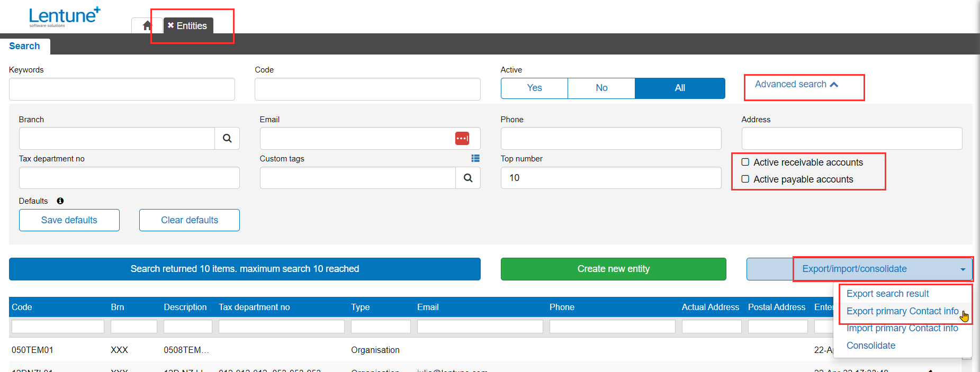This screenshot has width=980, height=372.
Task: Tick Active payable accounts checkbox
Action: tap(745, 179)
